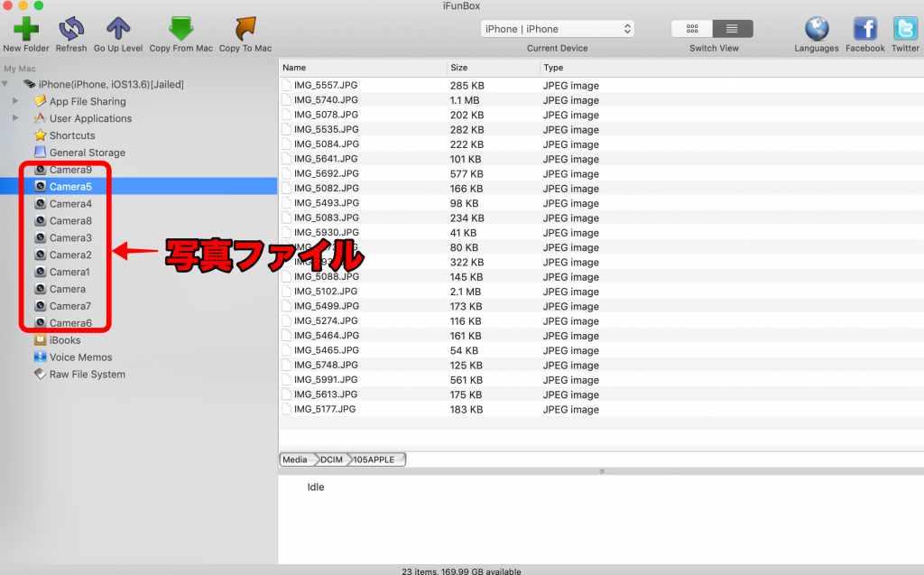This screenshot has height=575, width=924.
Task: Click Copy From Mac green arrow
Action: pos(180,28)
